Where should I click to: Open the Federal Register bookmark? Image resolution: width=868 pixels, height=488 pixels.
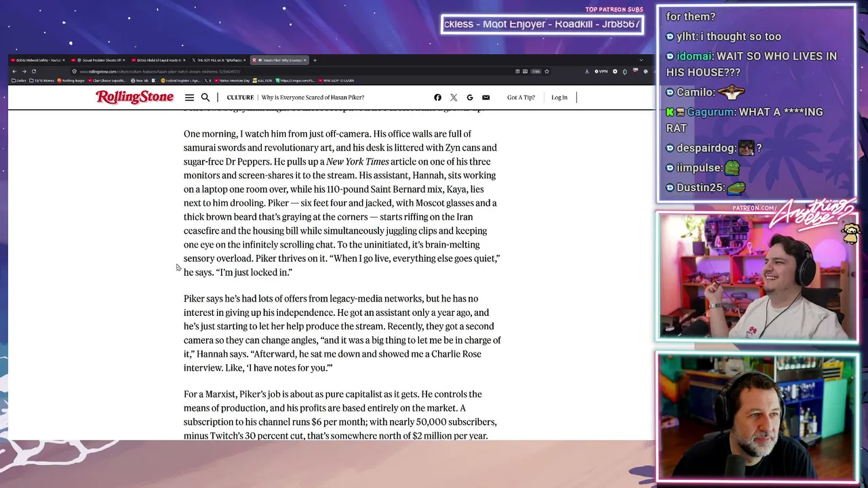pyautogui.click(x=180, y=81)
